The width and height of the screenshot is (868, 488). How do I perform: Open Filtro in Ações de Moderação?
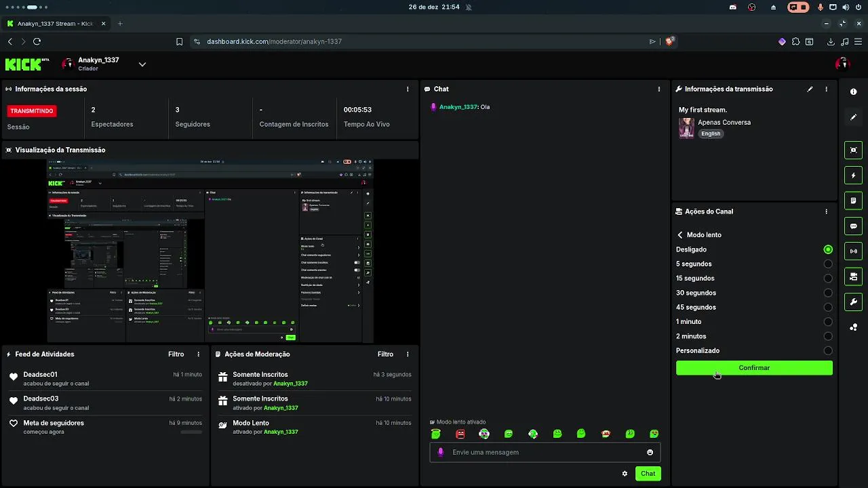click(x=385, y=354)
